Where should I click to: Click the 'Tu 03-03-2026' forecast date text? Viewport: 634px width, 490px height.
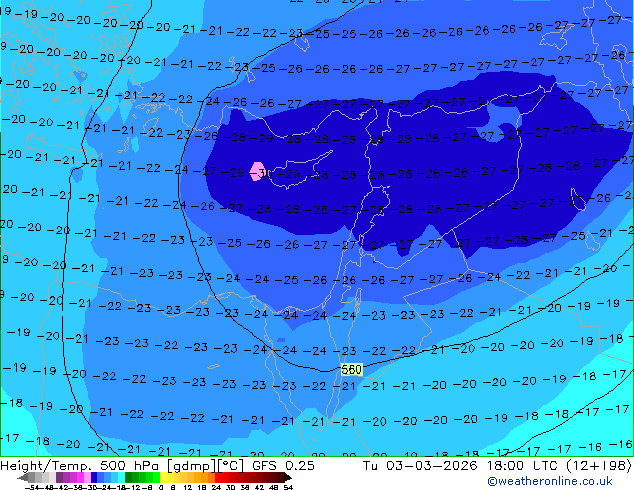[420, 465]
